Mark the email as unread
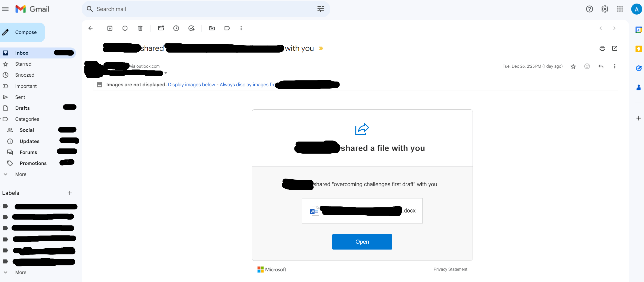 click(161, 28)
